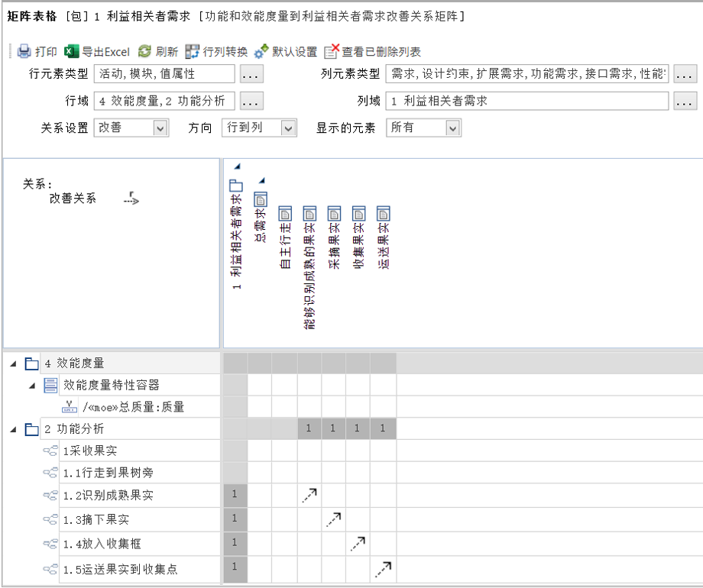Click the 1.4放入收集框 activity icon

50,544
